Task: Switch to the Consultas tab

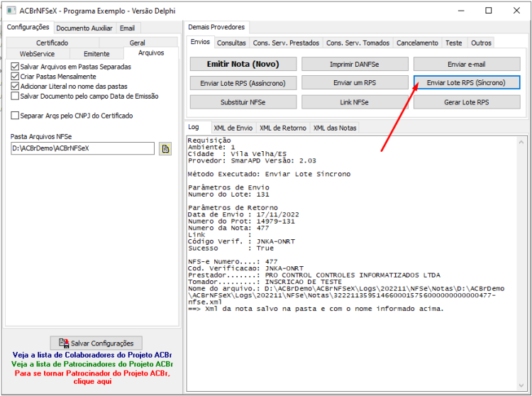Action: [231, 43]
